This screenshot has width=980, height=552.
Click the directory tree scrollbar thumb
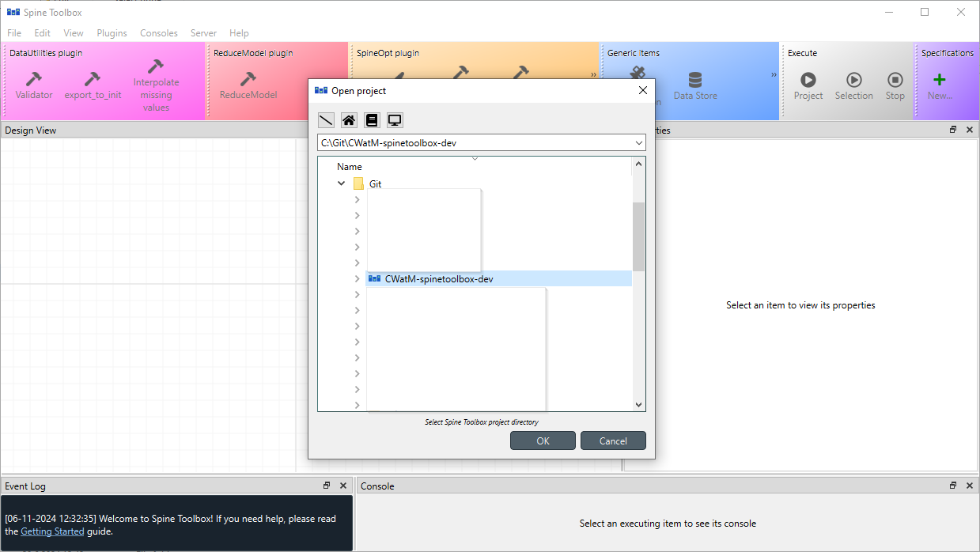(639, 236)
